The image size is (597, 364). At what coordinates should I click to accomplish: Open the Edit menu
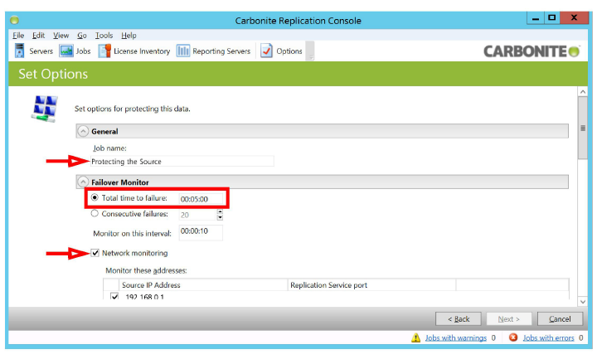pyautogui.click(x=38, y=36)
